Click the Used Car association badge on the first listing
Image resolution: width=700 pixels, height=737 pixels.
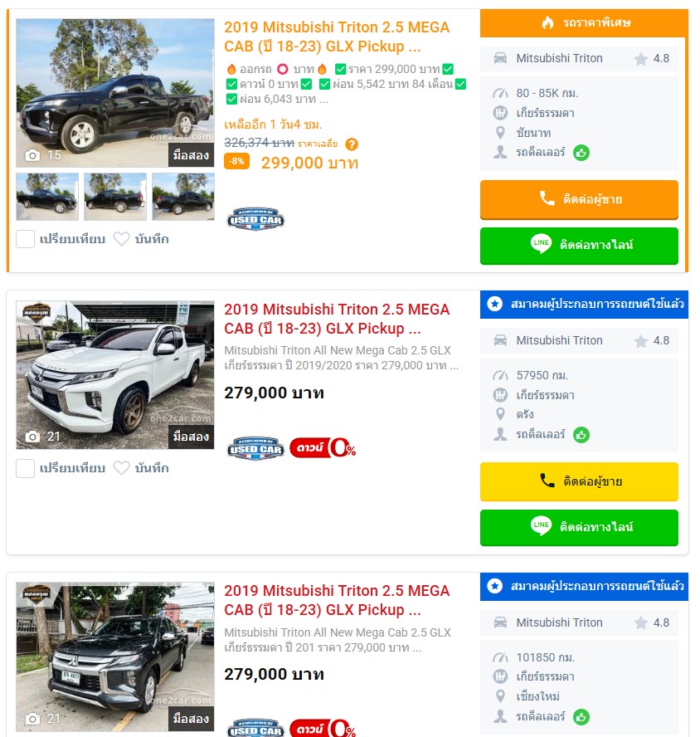255,219
